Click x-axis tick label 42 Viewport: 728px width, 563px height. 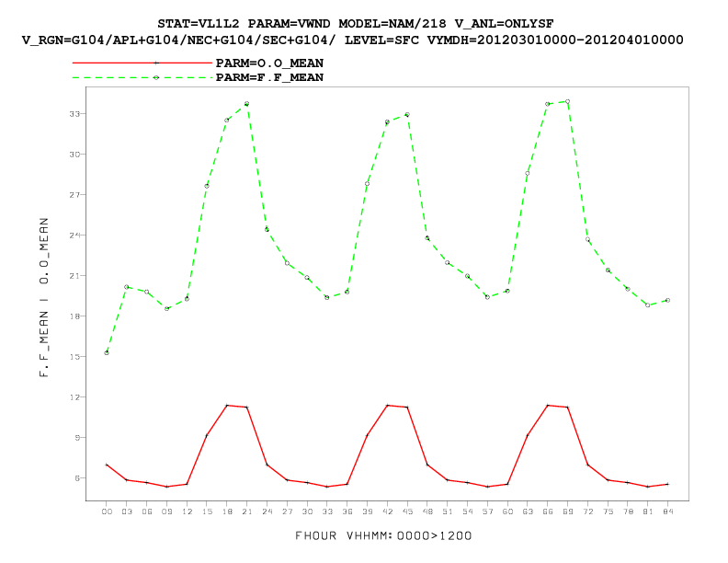click(x=387, y=511)
